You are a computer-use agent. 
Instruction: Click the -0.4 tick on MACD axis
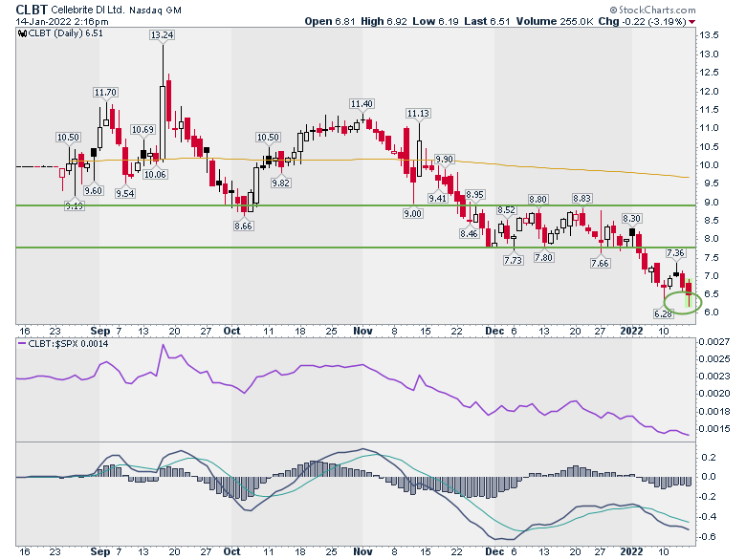pos(708,517)
